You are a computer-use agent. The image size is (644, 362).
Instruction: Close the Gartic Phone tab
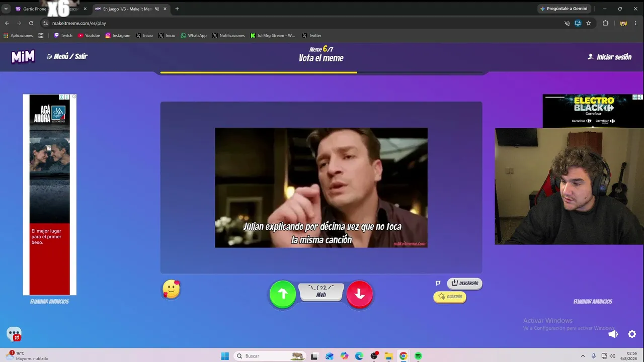pos(85,9)
